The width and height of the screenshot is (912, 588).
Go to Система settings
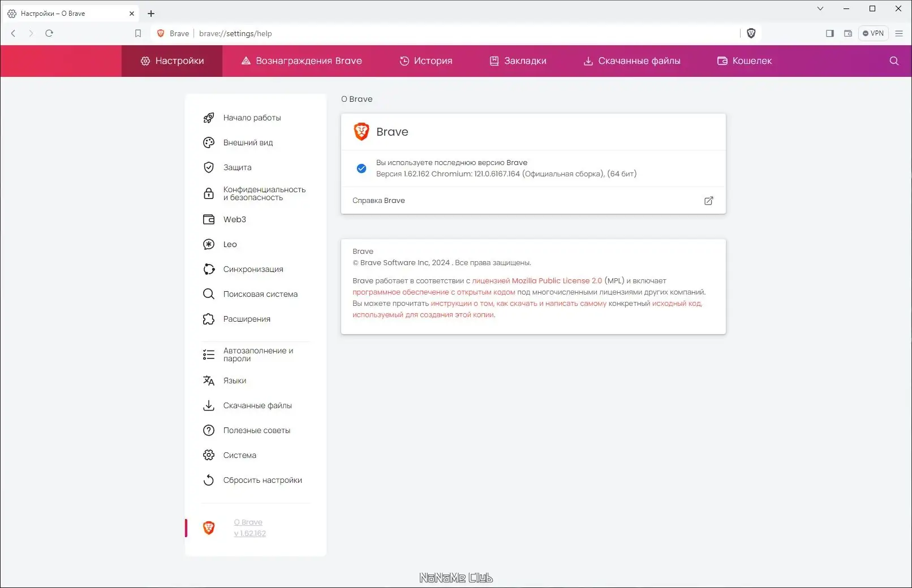tap(240, 455)
